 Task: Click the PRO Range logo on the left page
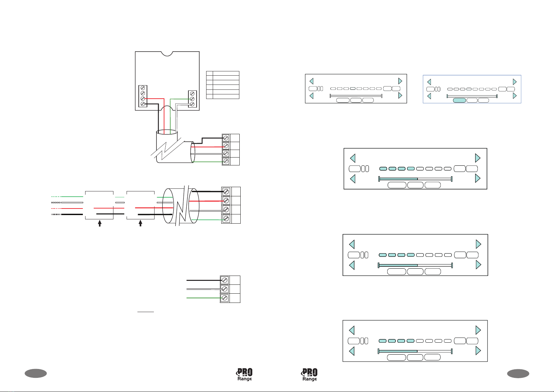(244, 375)
